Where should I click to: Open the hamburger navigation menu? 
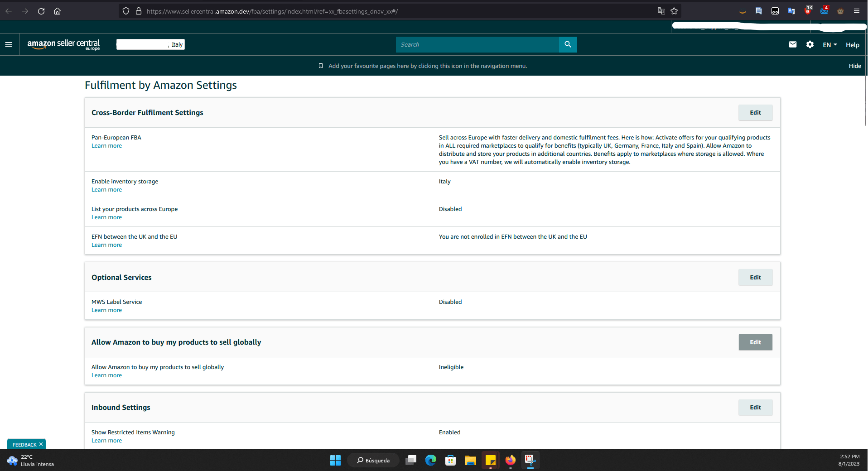9,44
